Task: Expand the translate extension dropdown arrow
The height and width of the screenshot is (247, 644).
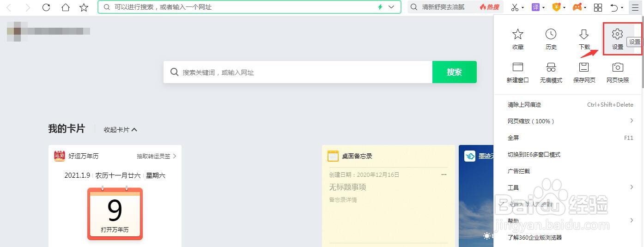Action: 544,8
